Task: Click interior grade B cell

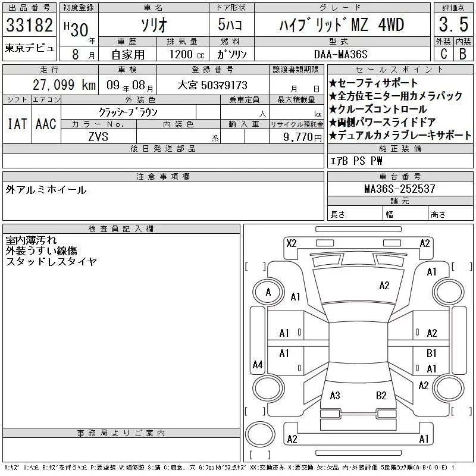Action: click(463, 53)
